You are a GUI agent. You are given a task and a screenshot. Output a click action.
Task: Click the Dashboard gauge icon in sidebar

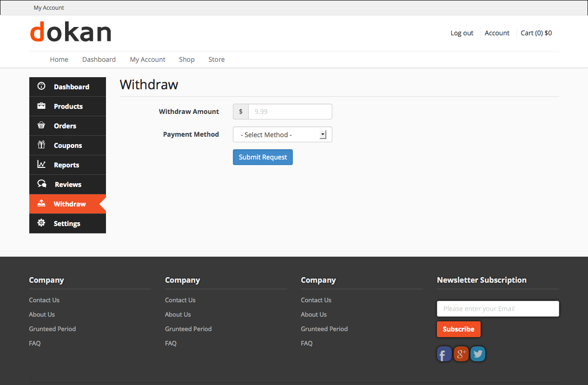click(x=41, y=86)
